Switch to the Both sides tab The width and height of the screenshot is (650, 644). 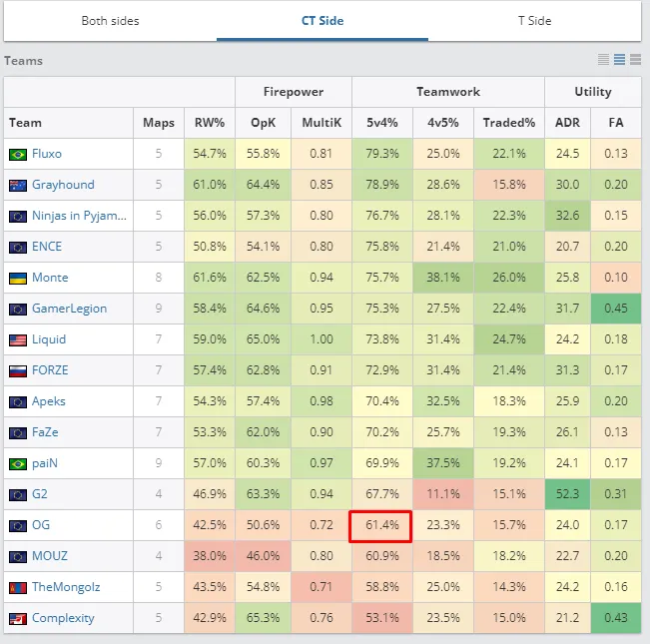point(110,21)
